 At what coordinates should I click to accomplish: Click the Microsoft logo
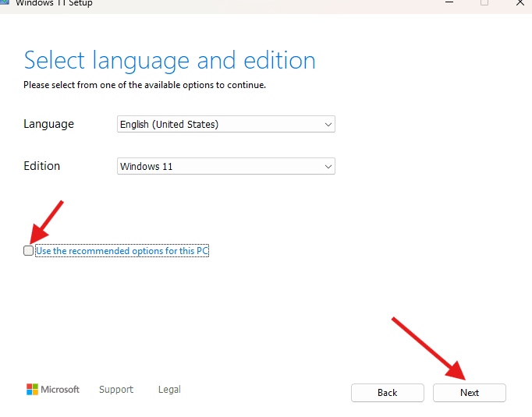(53, 390)
